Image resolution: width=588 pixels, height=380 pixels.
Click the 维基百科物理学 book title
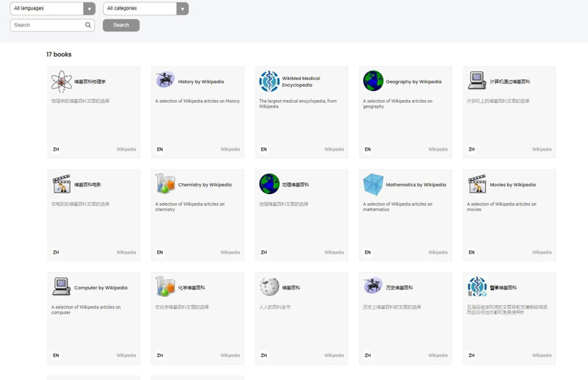coord(90,82)
